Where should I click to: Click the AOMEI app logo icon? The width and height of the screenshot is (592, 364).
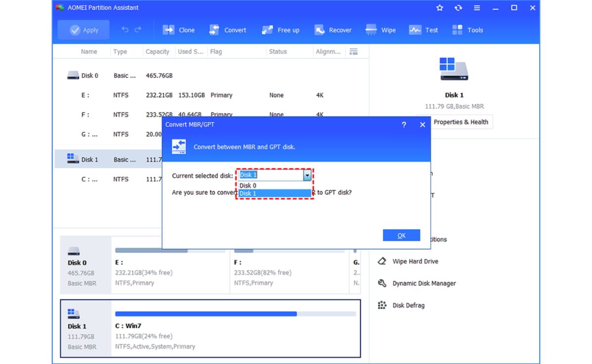point(60,7)
